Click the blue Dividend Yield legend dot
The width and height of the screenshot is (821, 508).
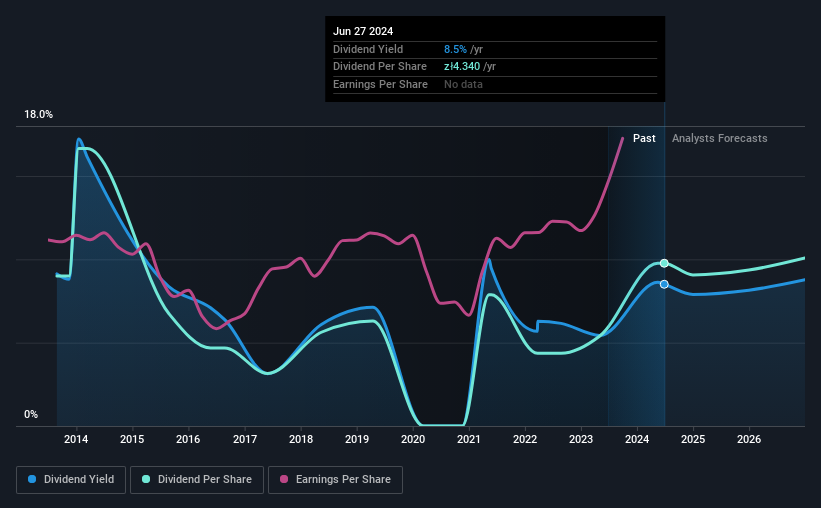(32, 479)
